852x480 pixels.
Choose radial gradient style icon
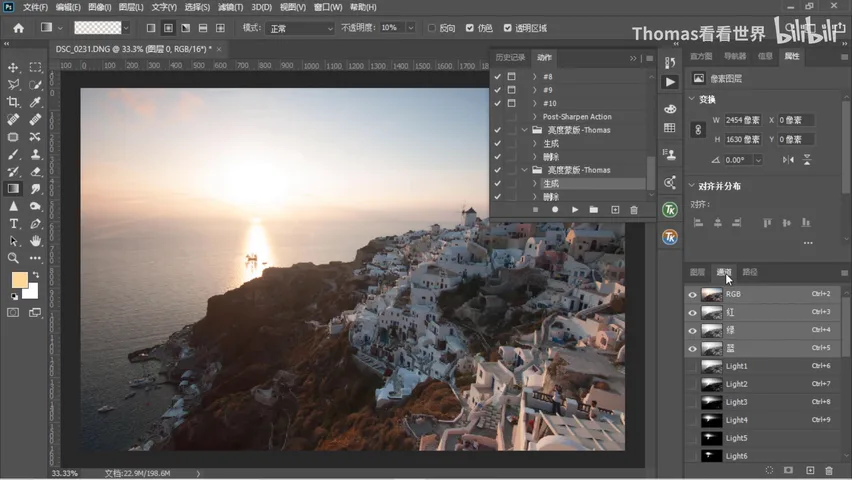coord(168,28)
